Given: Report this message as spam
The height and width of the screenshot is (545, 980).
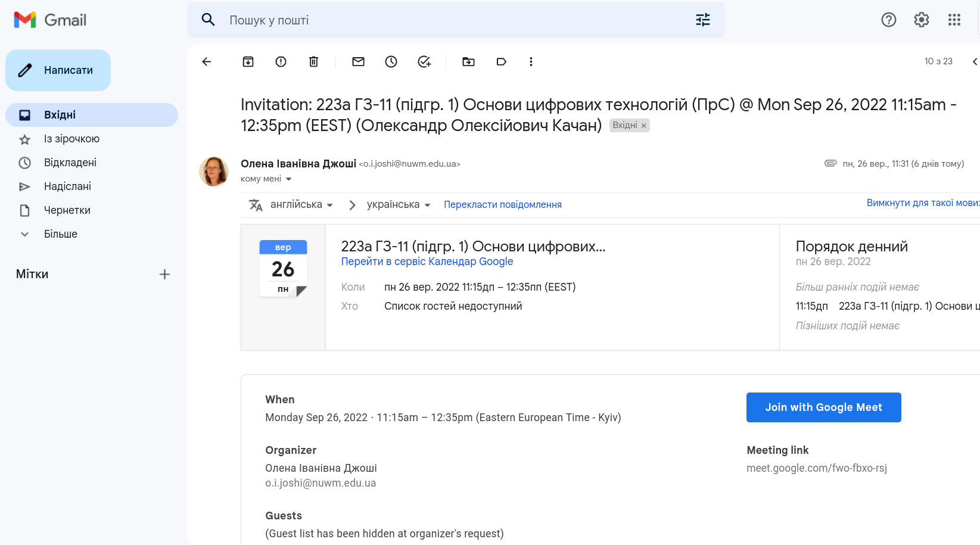Looking at the screenshot, I should [x=280, y=61].
